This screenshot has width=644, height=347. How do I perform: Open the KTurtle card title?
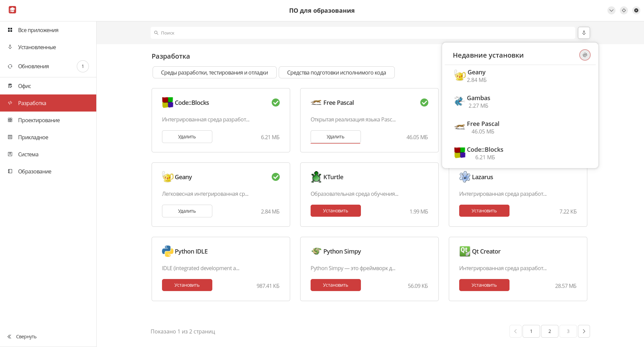pyautogui.click(x=333, y=177)
